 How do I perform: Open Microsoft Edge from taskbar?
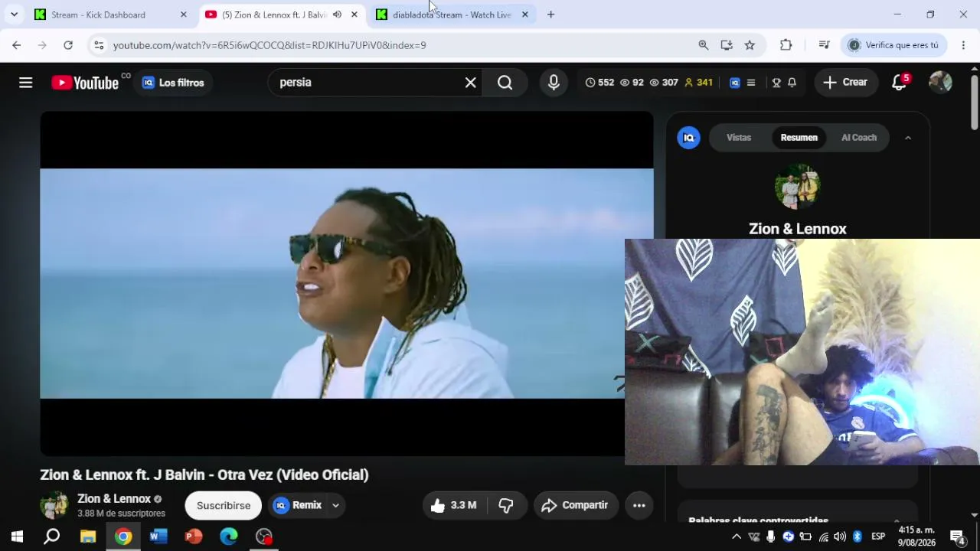(229, 536)
